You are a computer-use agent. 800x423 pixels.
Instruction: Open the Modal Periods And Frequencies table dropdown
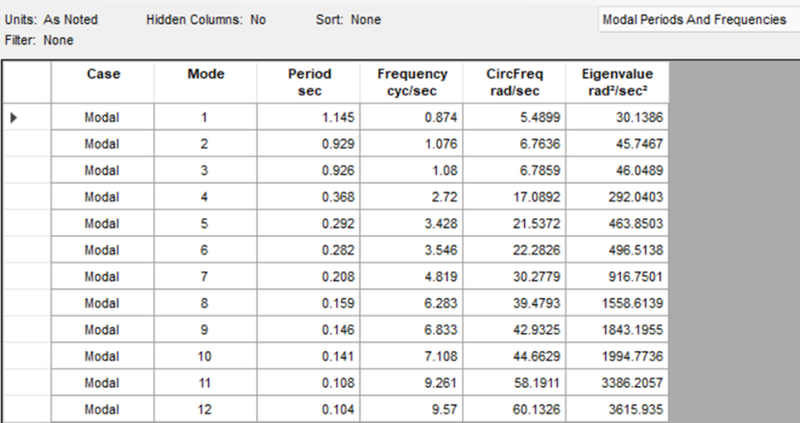click(699, 20)
